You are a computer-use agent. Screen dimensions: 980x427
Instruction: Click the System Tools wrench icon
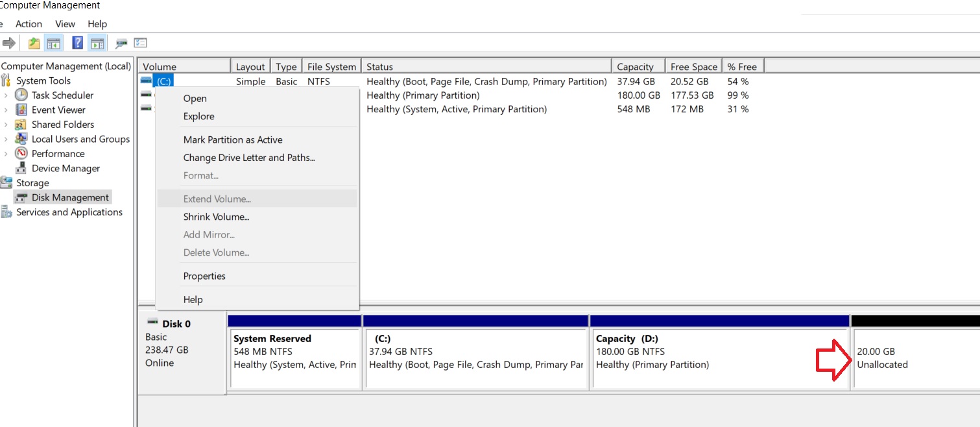[6, 80]
